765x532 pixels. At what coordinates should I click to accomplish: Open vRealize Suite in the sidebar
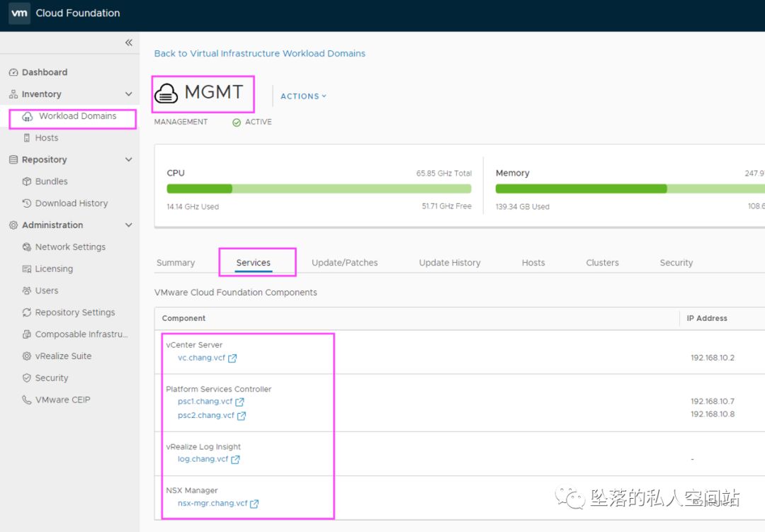point(63,356)
